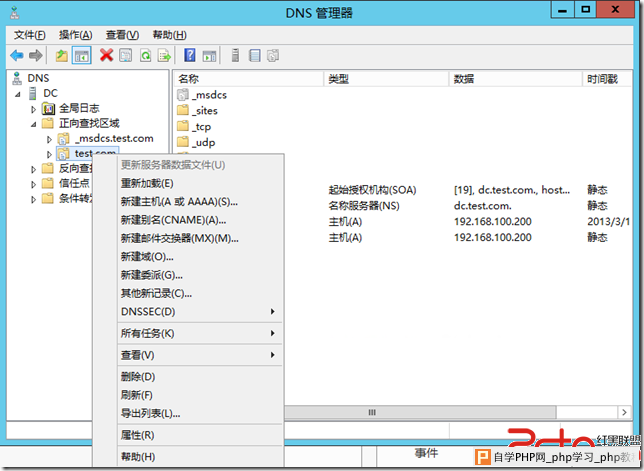Image resolution: width=644 pixels, height=471 pixels.
Task: Choose 刷新(F) from context menu
Action: pyautogui.click(x=200, y=395)
